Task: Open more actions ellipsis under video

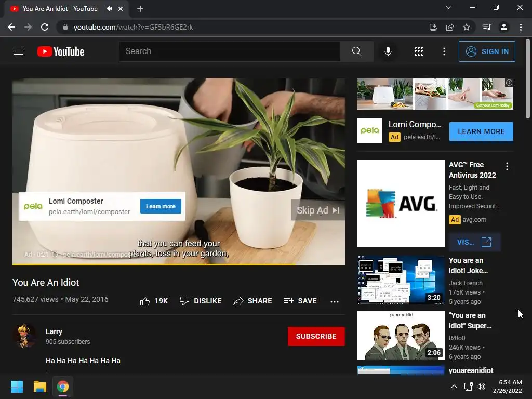Action: pyautogui.click(x=335, y=301)
